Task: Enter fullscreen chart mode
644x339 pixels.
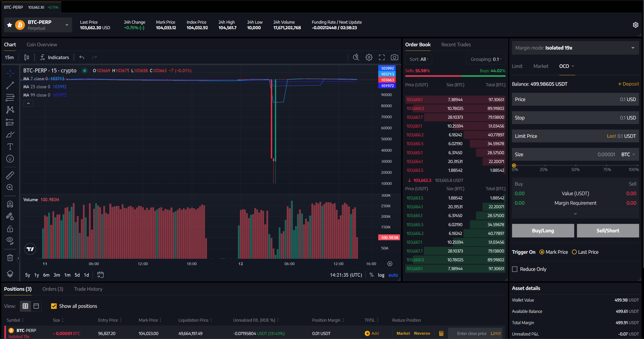Action: (382, 57)
